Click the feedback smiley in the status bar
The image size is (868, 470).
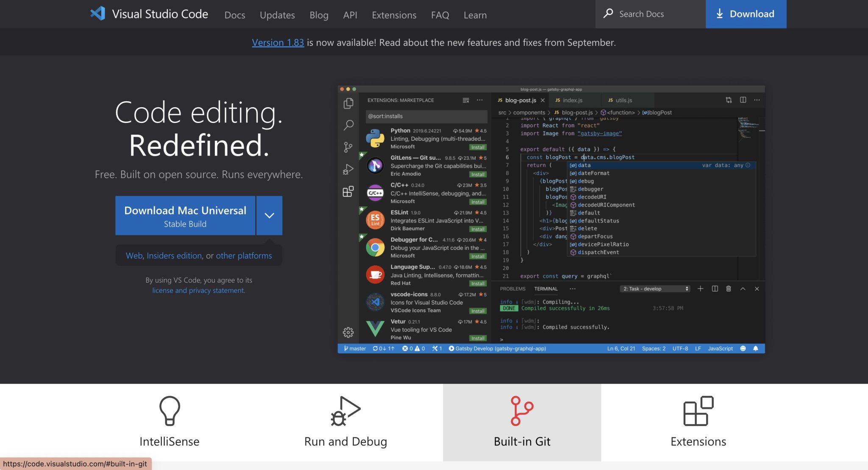point(743,348)
